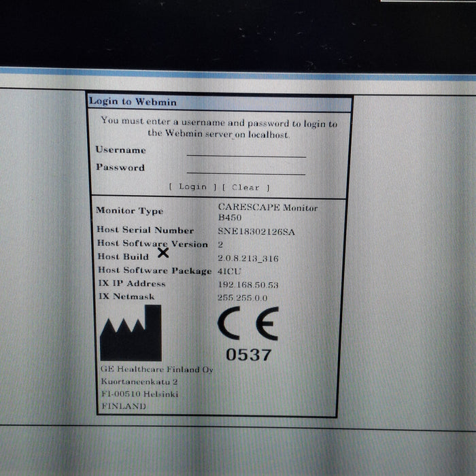Click the 'Host Build' label
Viewport: 476px width, 476px height.
point(123,256)
